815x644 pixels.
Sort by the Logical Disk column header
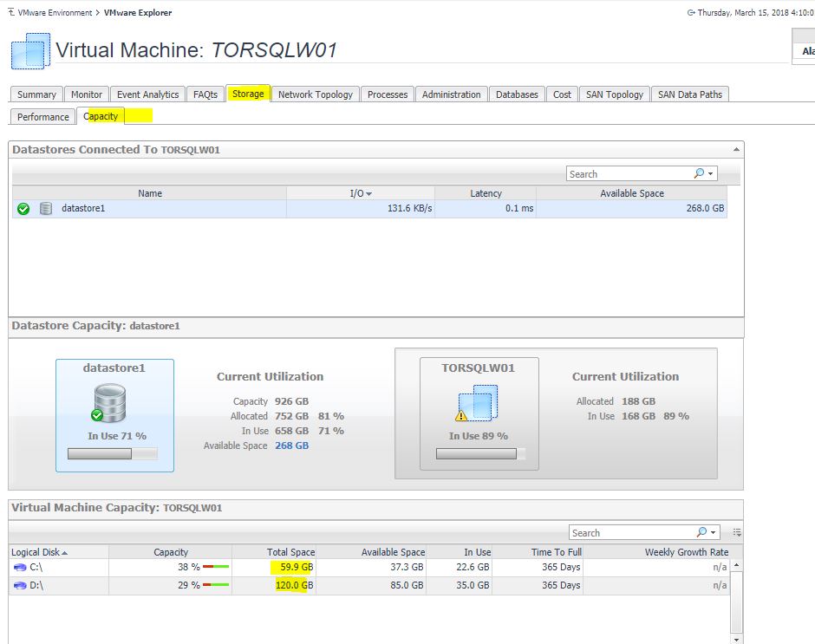59,552
